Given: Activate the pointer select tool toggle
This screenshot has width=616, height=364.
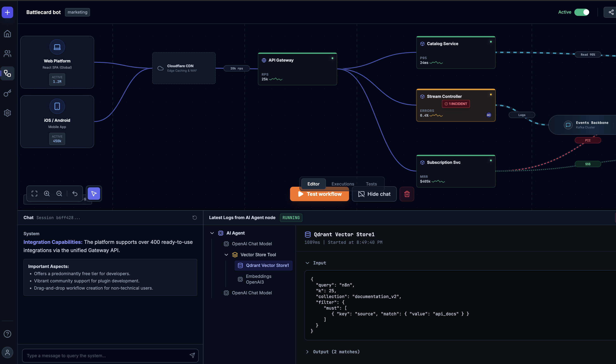Looking at the screenshot, I should tap(94, 194).
